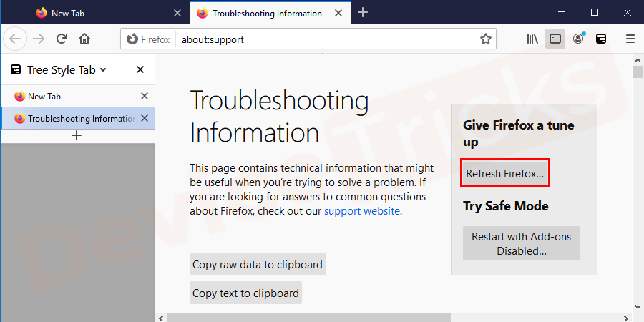Maximize the Firefox window
This screenshot has height=322, width=644.
tap(595, 12)
